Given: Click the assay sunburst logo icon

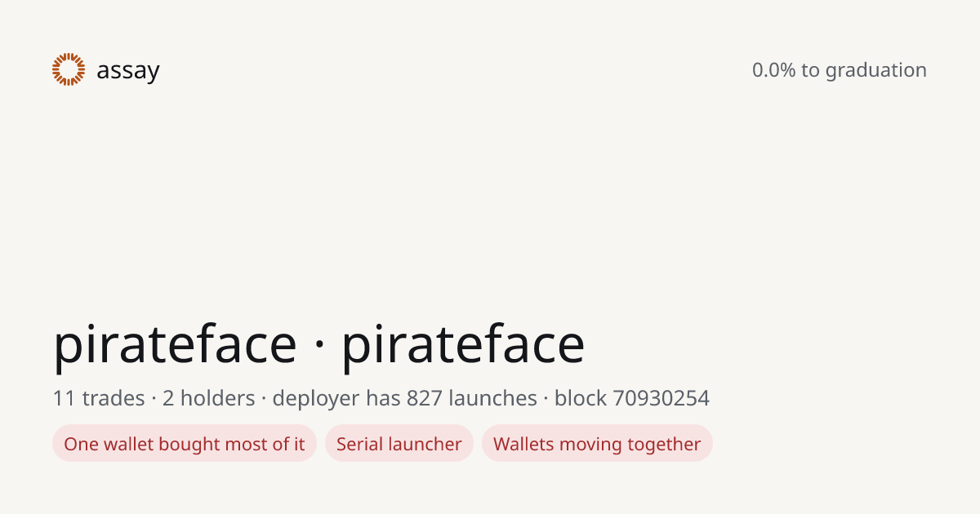Looking at the screenshot, I should tap(69, 69).
